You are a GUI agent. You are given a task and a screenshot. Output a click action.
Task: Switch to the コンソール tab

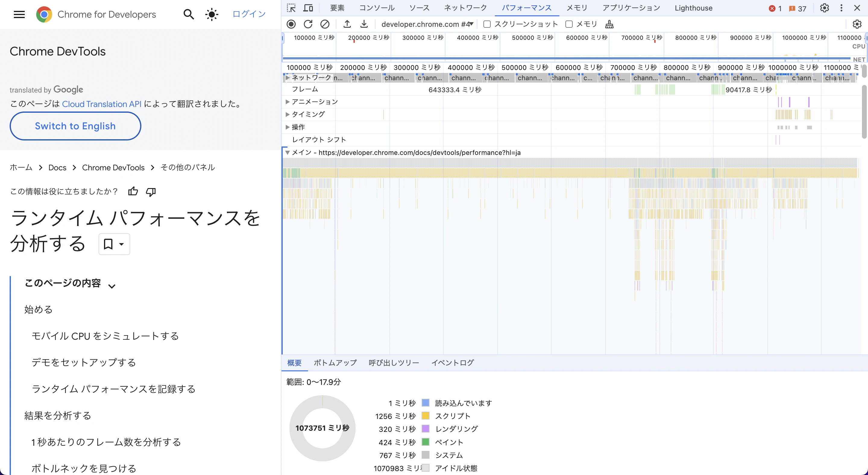click(x=377, y=8)
